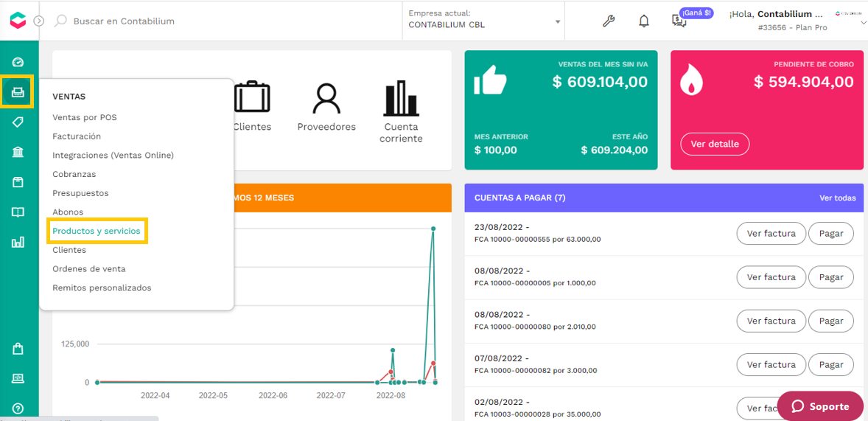Expand the sidebar with the arrow circle
Viewport: 868px width, 421px height.
click(39, 21)
